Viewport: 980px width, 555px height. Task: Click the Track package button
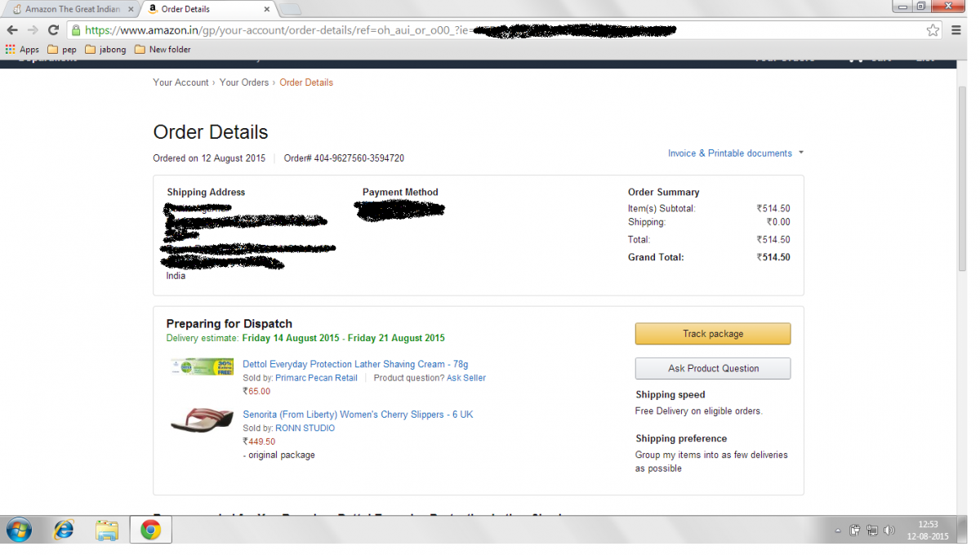pyautogui.click(x=713, y=334)
